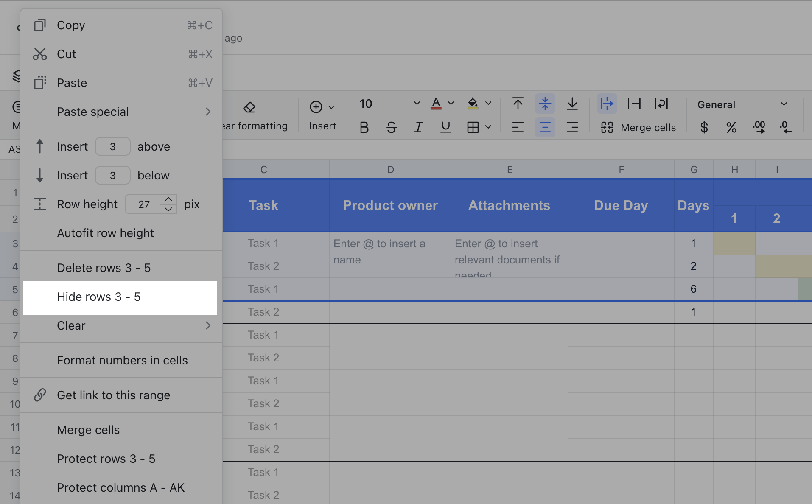Apply currency number format
The image size is (812, 504).
704,128
